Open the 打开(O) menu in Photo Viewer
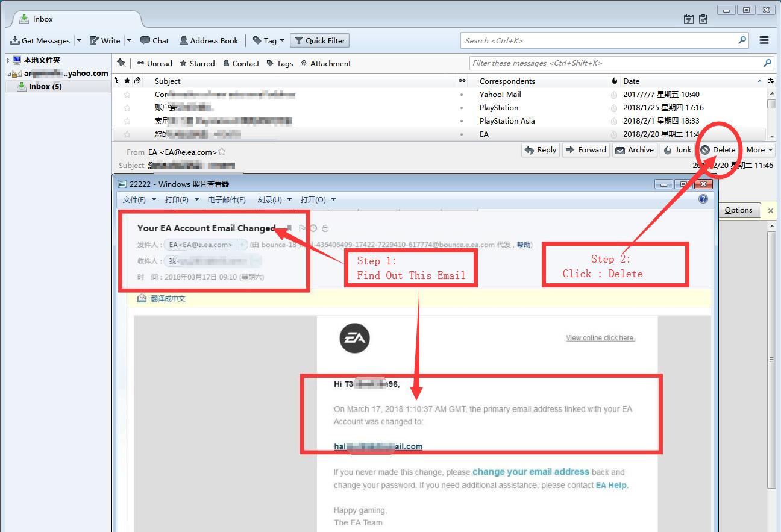Image resolution: width=781 pixels, height=532 pixels. click(318, 199)
